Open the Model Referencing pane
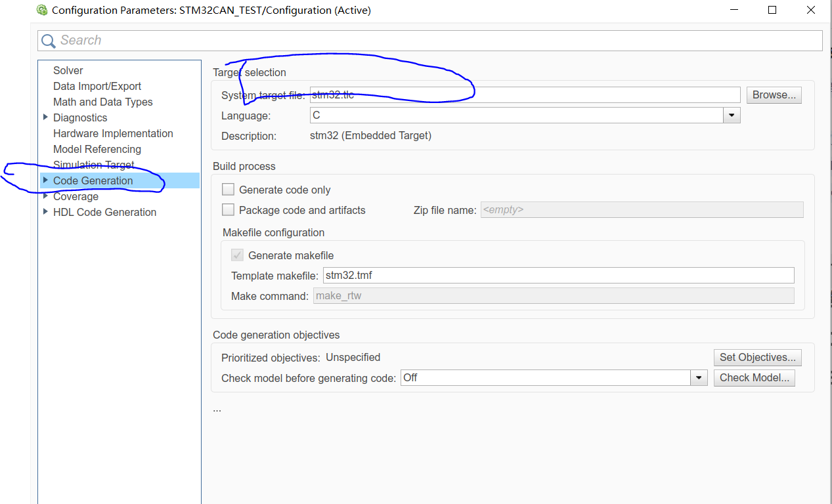Viewport: 832px width, 504px height. coord(97,149)
